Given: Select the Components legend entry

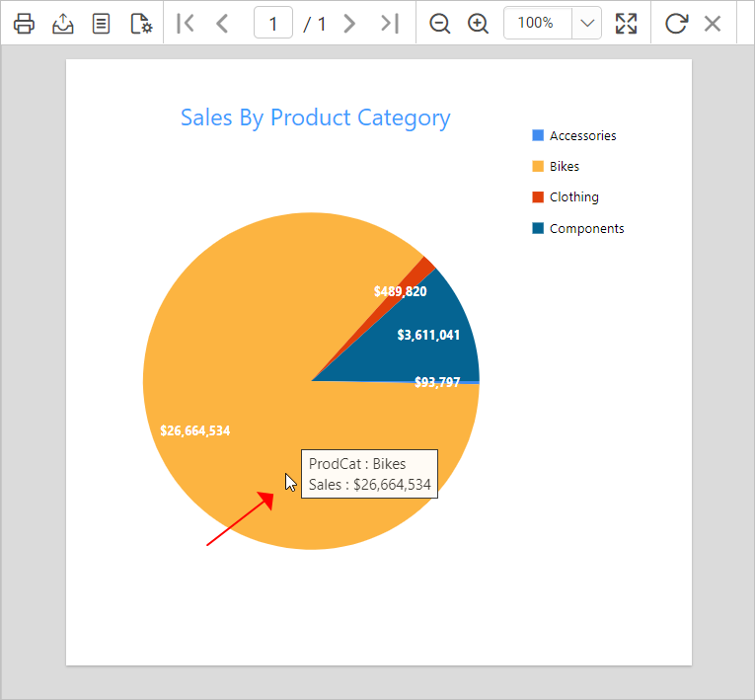Looking at the screenshot, I should pyautogui.click(x=577, y=228).
